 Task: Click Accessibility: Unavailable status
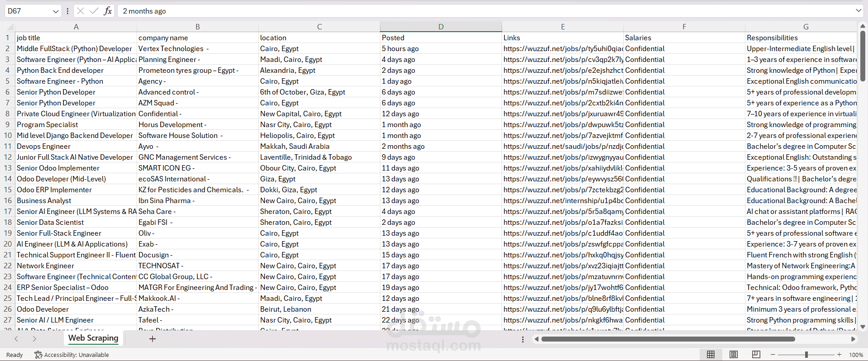pos(76,355)
